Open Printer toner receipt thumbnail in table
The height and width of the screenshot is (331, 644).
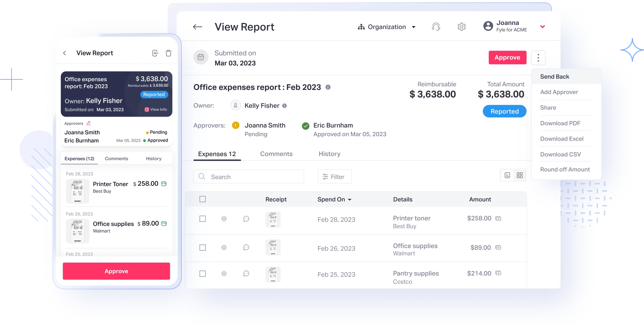pos(273,219)
